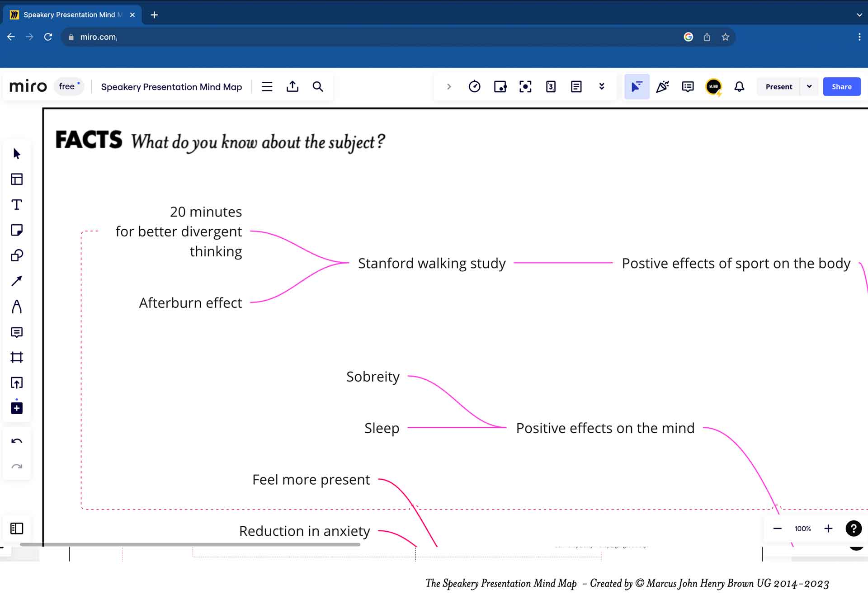Expand the hidden toolbar tools chevron
Viewport: 868px width, 614px height.
coord(601,86)
